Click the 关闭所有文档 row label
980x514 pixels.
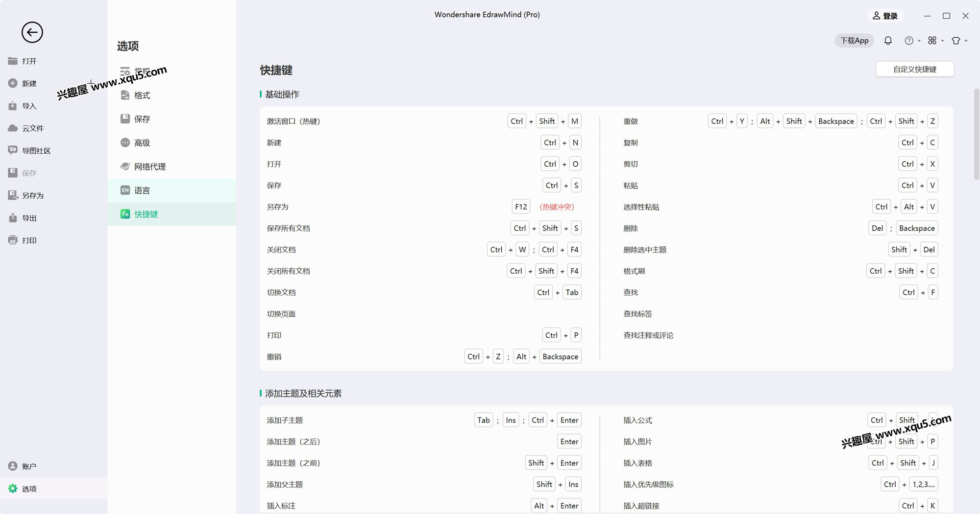[x=288, y=271]
